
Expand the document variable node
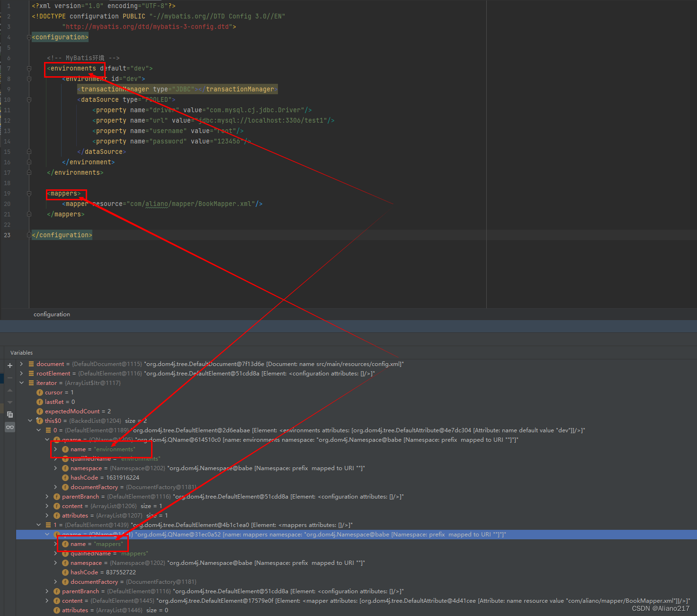click(21, 364)
